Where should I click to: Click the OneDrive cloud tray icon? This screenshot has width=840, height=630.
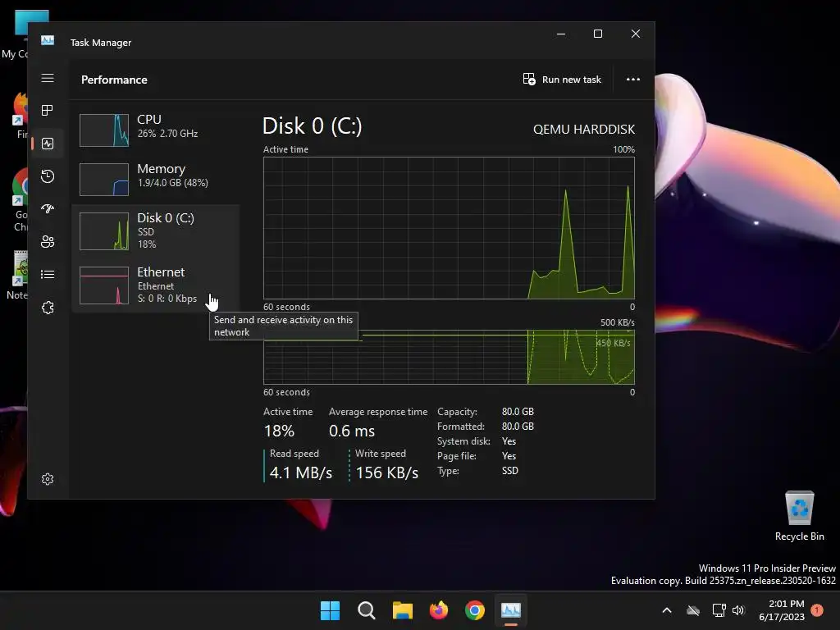click(x=693, y=610)
